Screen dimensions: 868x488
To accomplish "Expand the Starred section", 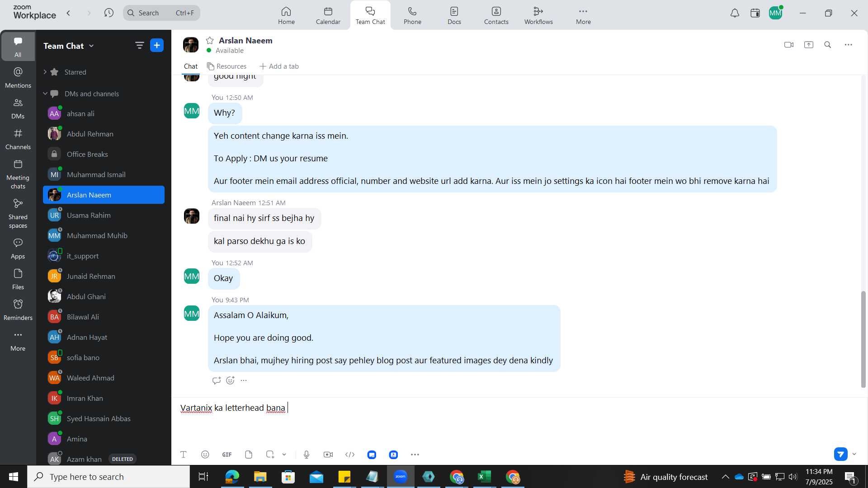I will 45,72.
